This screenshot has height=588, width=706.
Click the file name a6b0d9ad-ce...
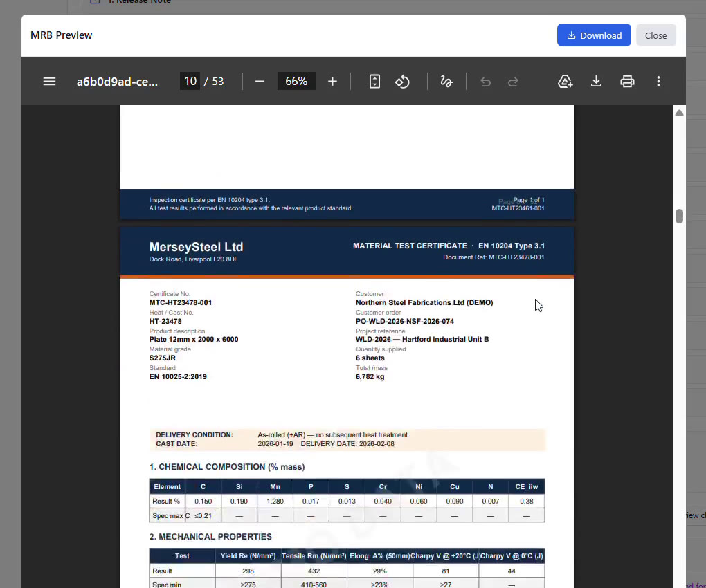click(117, 82)
